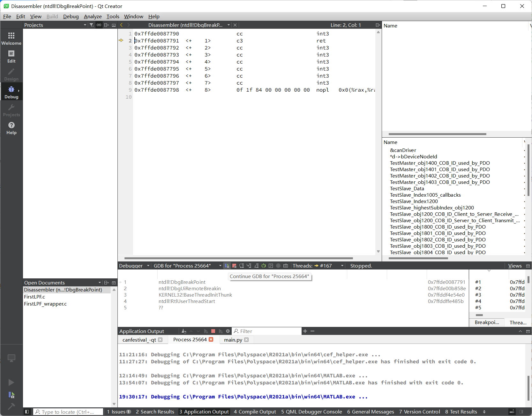Image resolution: width=532 pixels, height=416 pixels.
Task: Continue GDB for Process 25664
Action: (227, 265)
